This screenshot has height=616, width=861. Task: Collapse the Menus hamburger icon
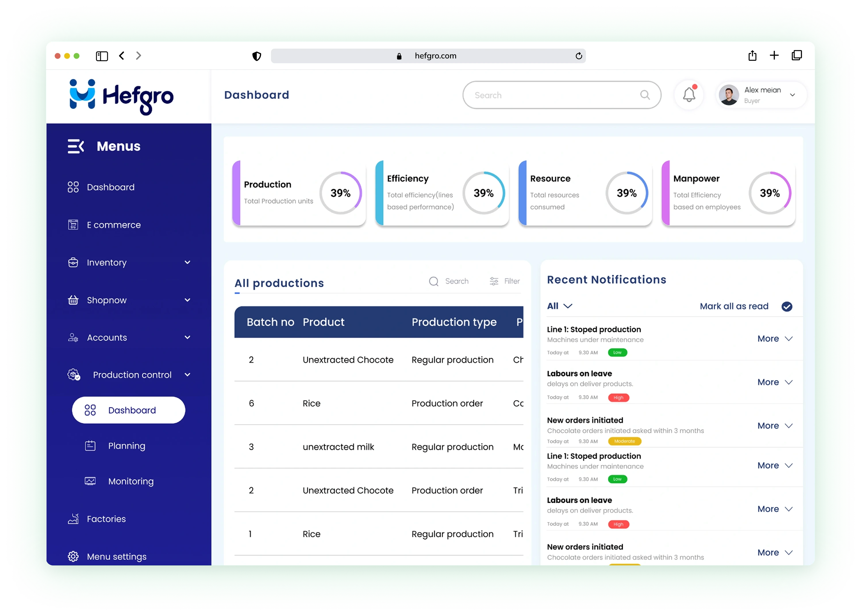pos(76,146)
